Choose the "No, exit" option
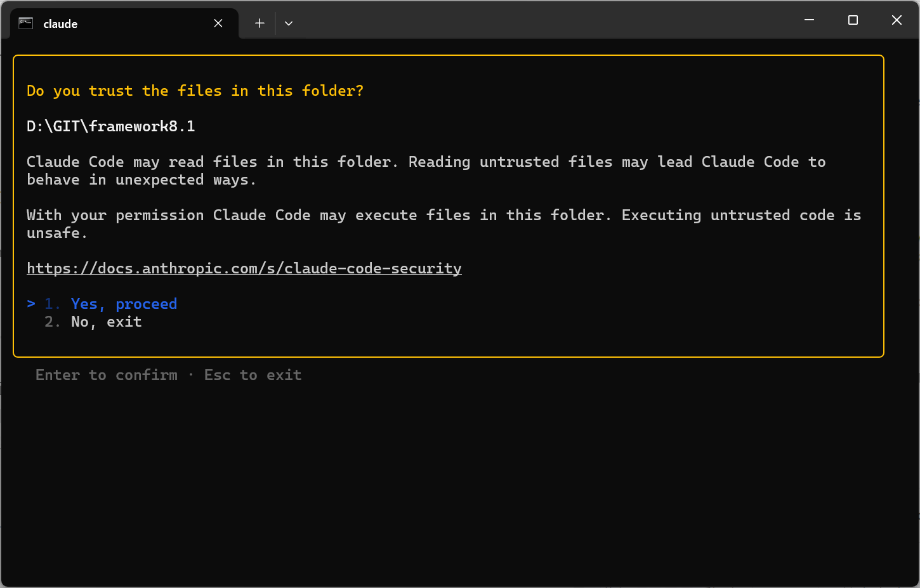This screenshot has height=588, width=920. point(106,322)
